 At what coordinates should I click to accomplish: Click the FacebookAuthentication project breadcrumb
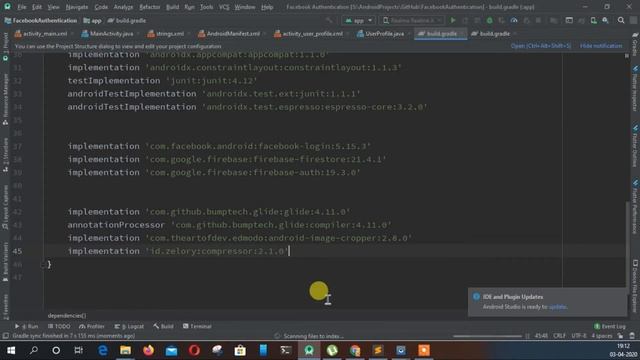(40, 20)
